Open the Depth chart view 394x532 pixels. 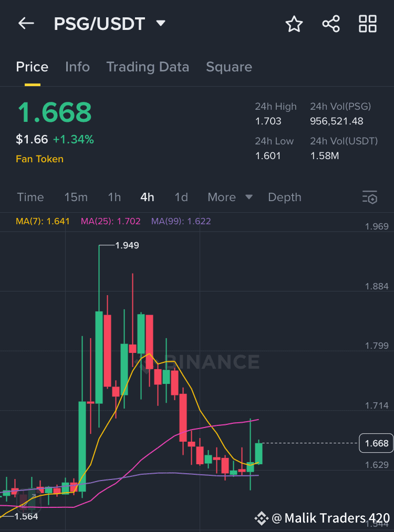pos(285,197)
